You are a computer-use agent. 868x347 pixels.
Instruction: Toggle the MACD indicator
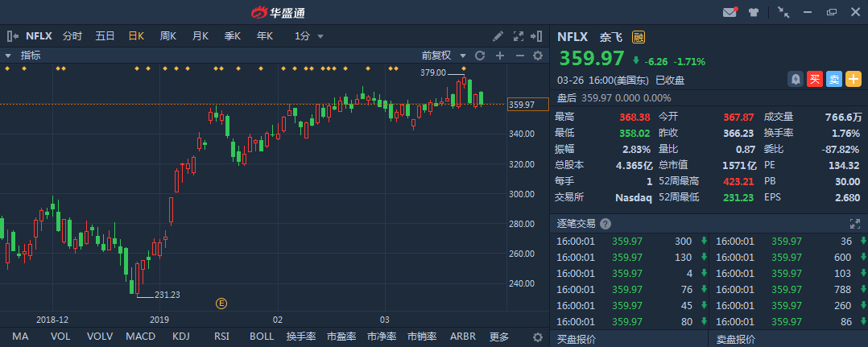click(141, 337)
